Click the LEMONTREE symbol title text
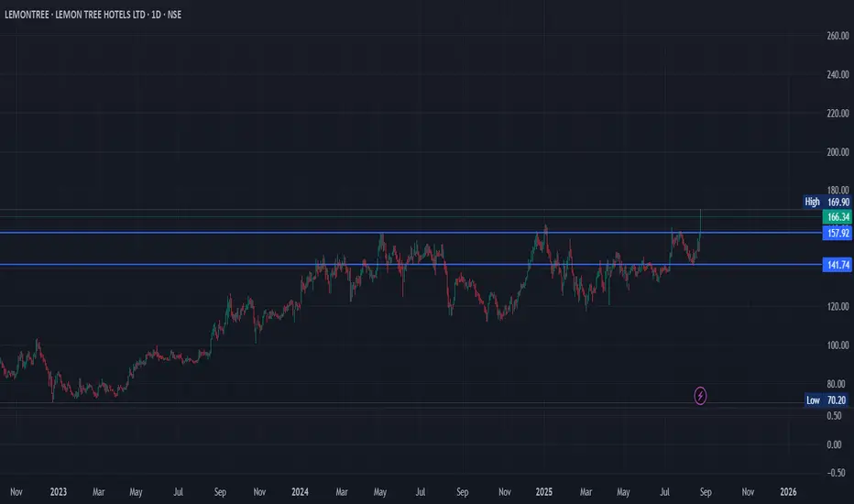Screen dimensions: 854x504 93,15
